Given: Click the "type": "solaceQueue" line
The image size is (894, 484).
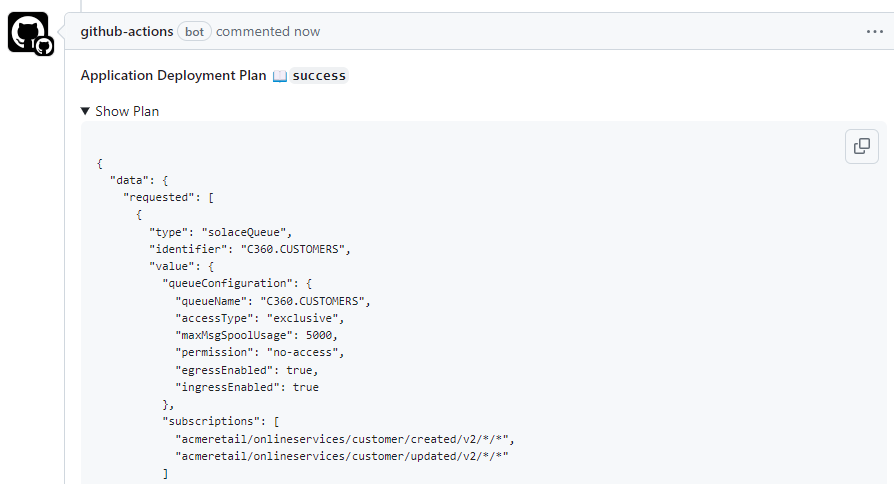Looking at the screenshot, I should pyautogui.click(x=220, y=231).
